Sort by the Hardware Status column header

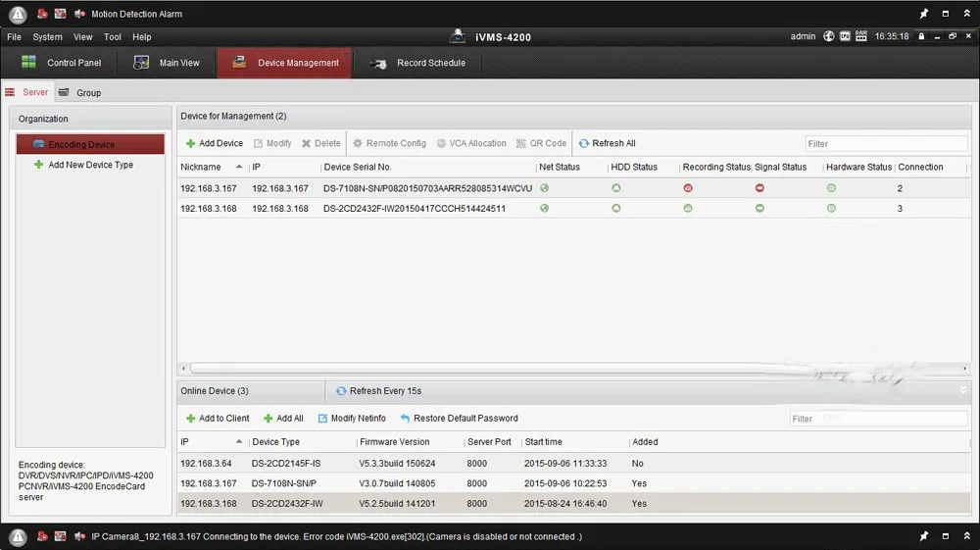tap(858, 167)
